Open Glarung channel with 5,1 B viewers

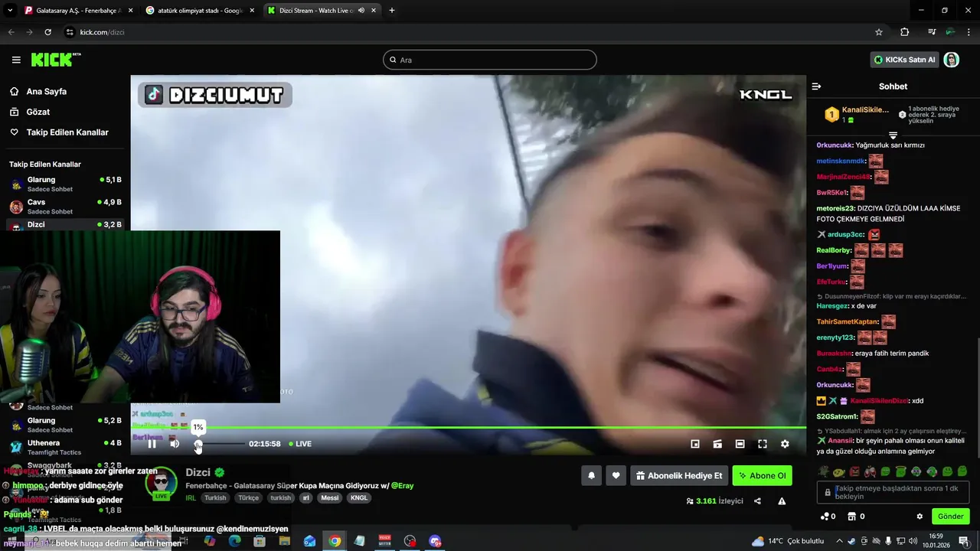[x=65, y=184]
